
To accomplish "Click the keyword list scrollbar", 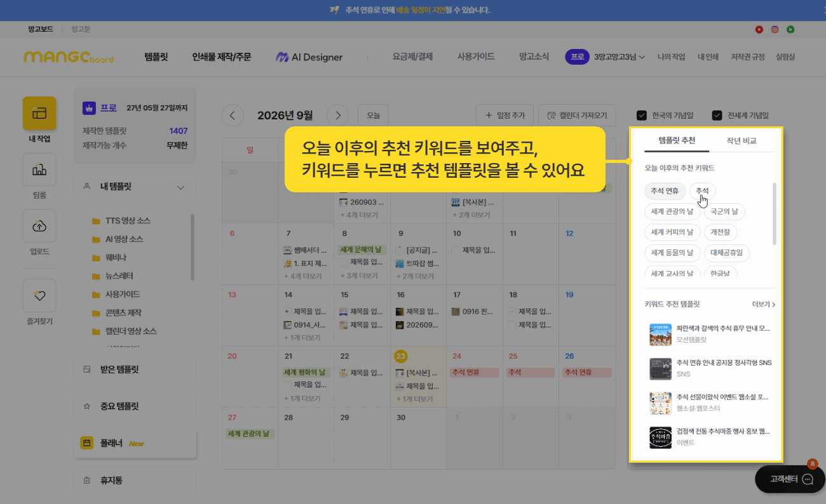I will pos(775,213).
